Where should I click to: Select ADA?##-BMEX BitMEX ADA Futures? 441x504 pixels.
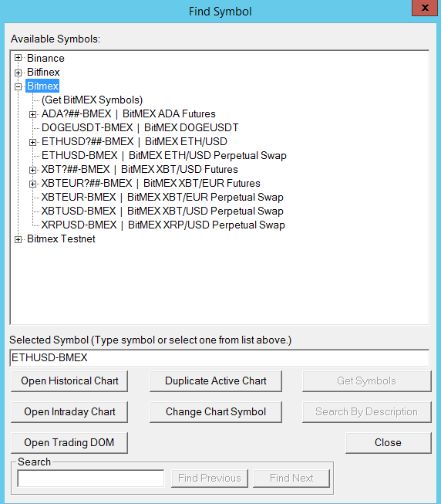[x=129, y=113]
